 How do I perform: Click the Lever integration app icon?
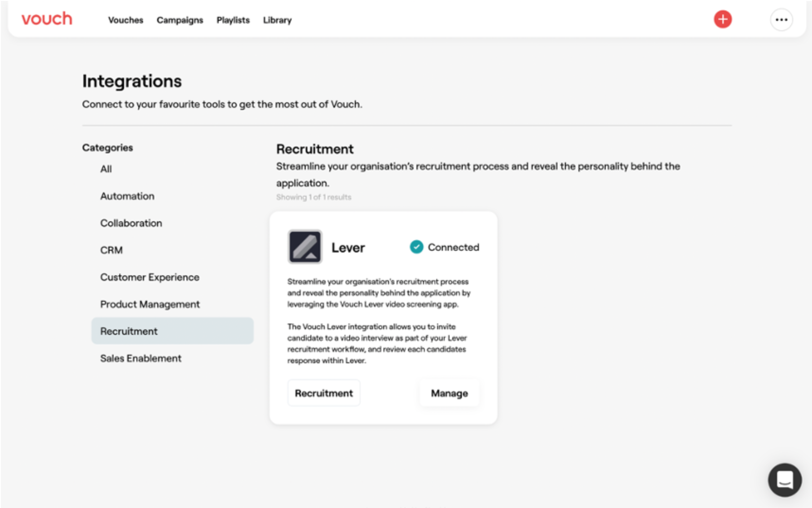click(x=305, y=246)
